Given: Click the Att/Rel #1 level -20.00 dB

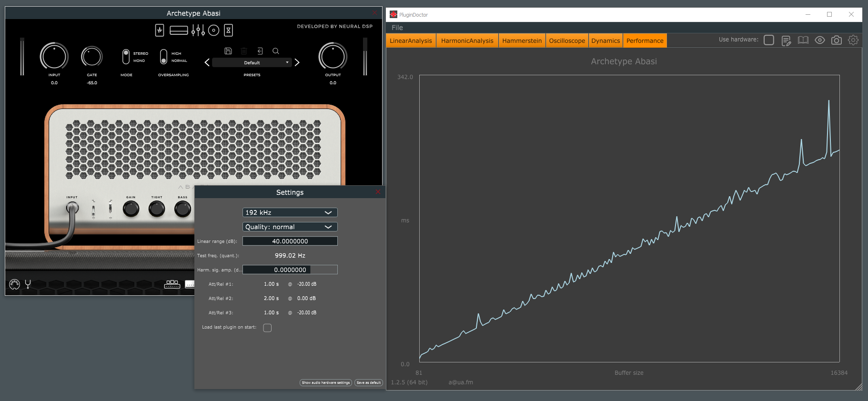Looking at the screenshot, I should pos(307,284).
